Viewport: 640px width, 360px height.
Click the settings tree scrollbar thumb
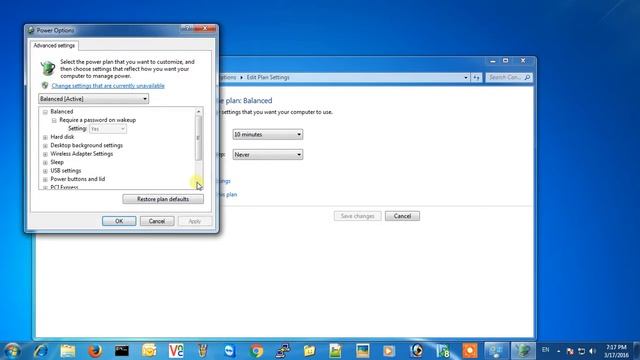click(199, 138)
